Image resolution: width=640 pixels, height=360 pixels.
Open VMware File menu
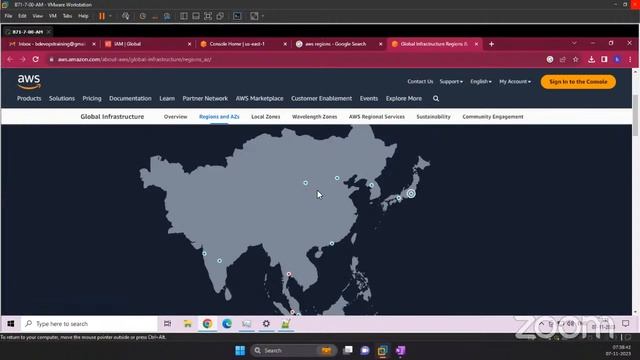click(8, 16)
